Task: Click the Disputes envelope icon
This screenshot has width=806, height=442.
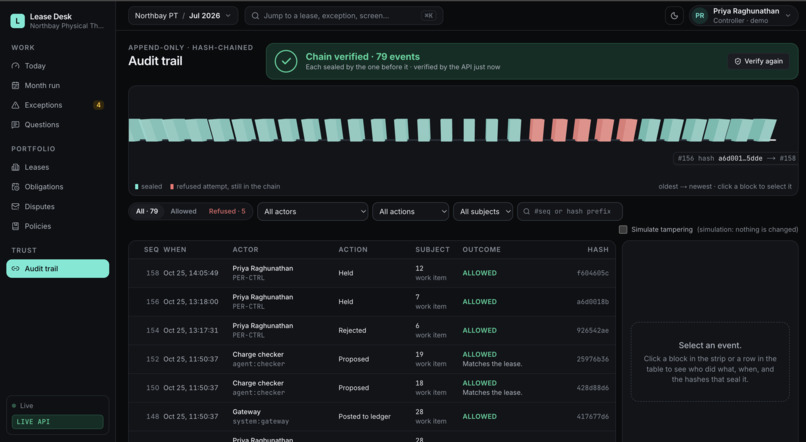Action: [15, 207]
